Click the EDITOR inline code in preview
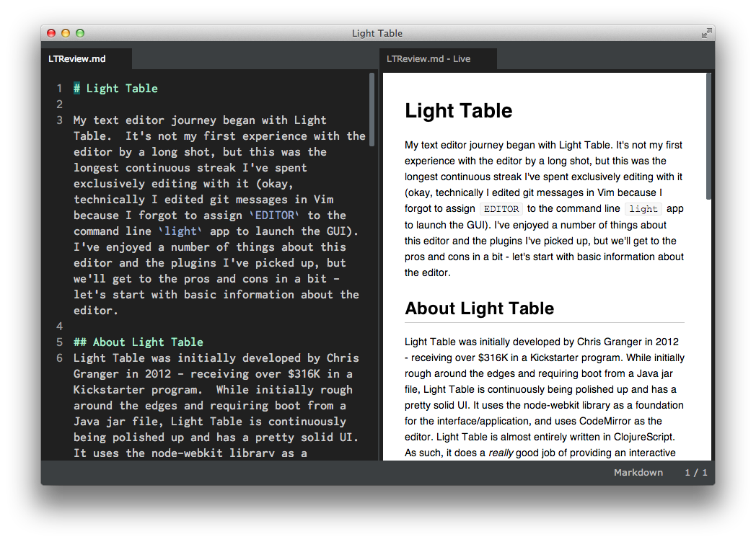The height and width of the screenshot is (542, 756). click(501, 209)
